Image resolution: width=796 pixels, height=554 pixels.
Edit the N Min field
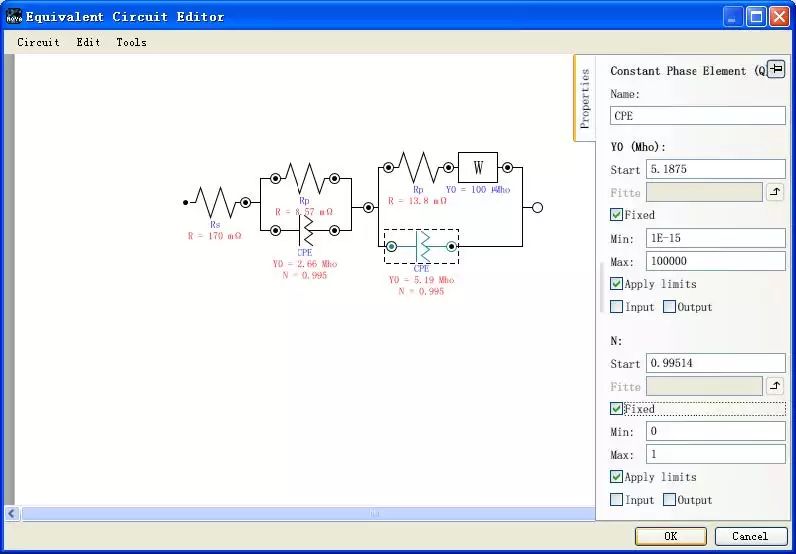click(715, 431)
